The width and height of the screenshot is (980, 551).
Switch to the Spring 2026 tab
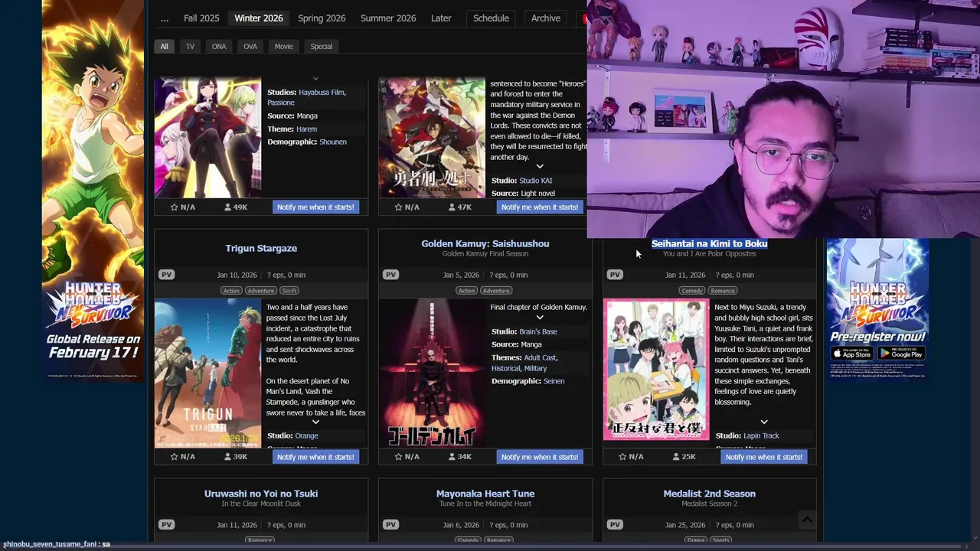322,18
